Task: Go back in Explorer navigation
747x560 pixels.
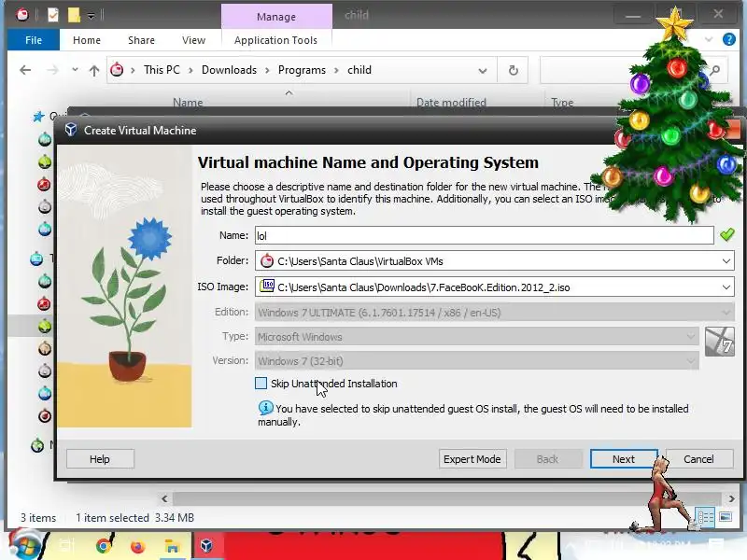Action: [x=25, y=71]
